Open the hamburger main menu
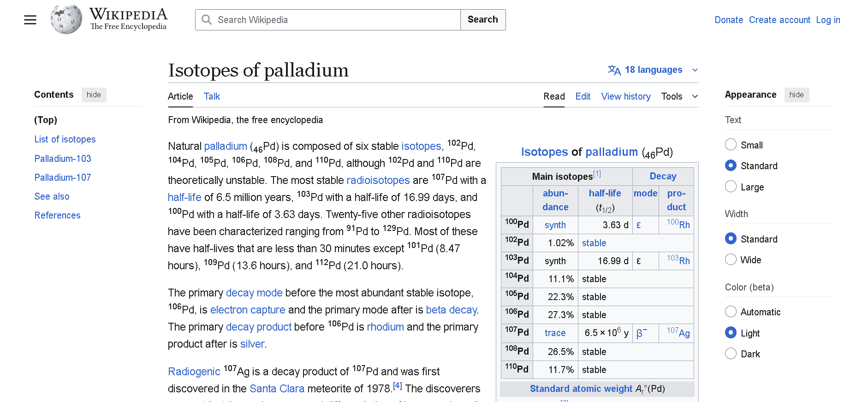This screenshot has width=868, height=402. (30, 20)
